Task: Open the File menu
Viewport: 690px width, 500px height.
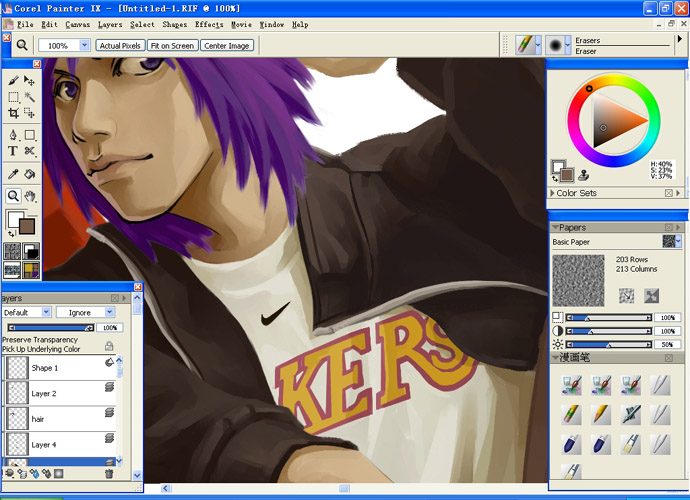Action: coord(25,25)
